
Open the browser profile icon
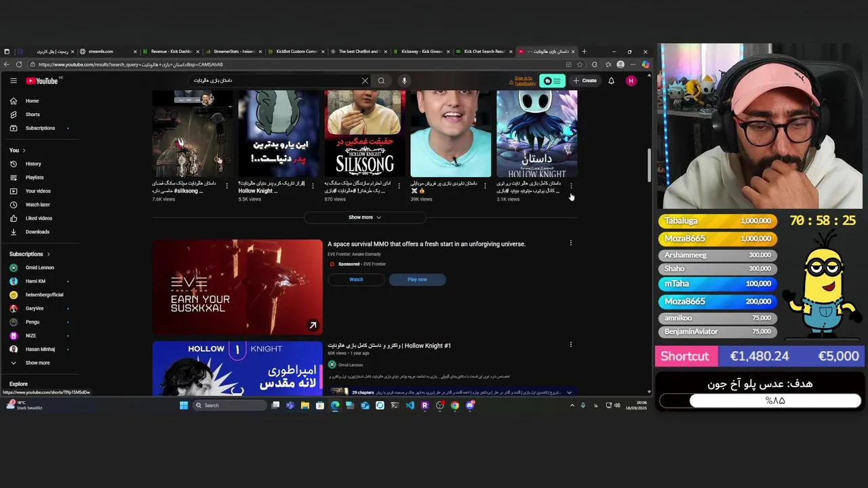click(x=620, y=64)
